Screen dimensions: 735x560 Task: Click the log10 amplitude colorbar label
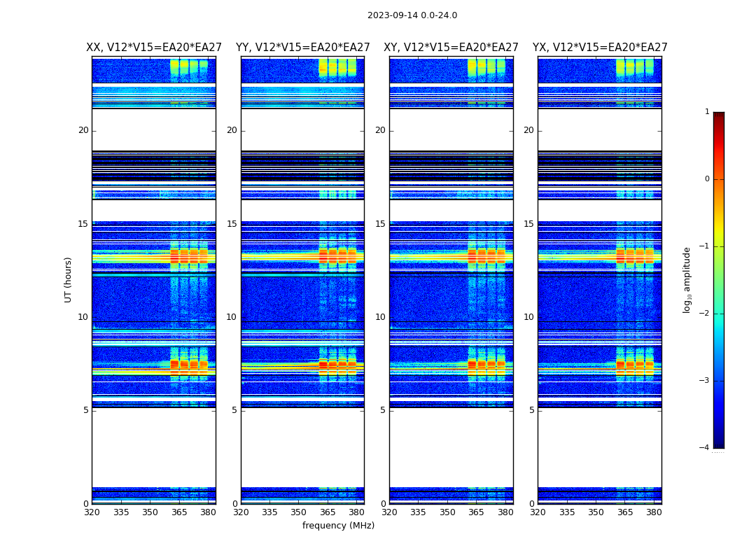coord(687,280)
